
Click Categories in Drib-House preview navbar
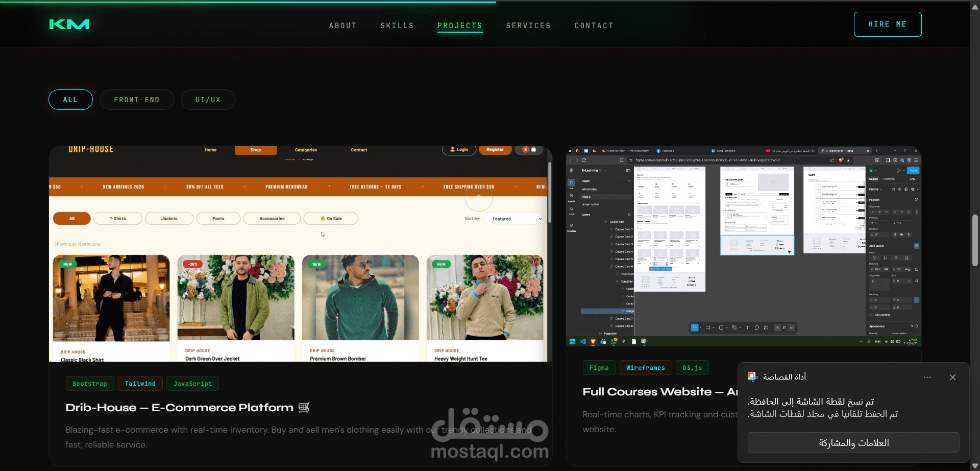pyautogui.click(x=306, y=150)
